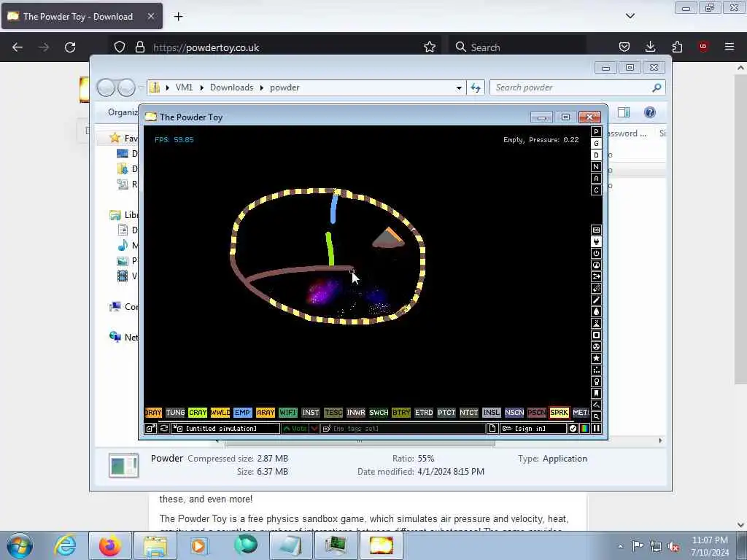Open the Powders category

596,323
